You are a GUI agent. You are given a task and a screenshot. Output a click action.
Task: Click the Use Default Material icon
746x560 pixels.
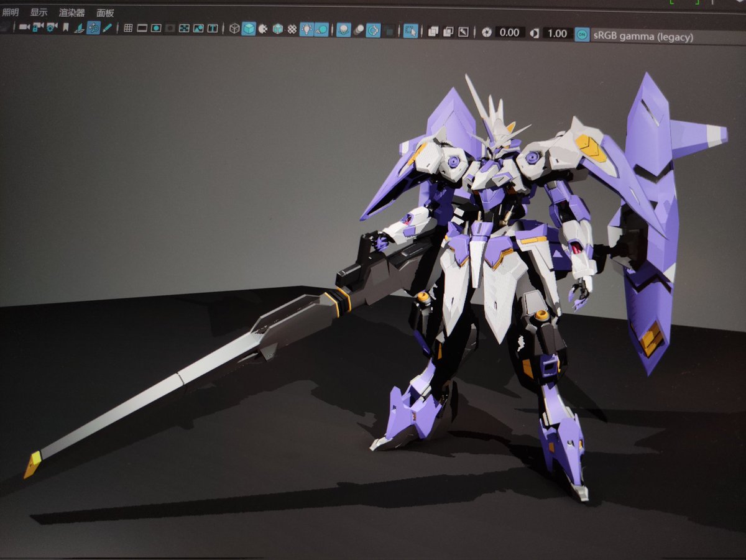(x=263, y=29)
